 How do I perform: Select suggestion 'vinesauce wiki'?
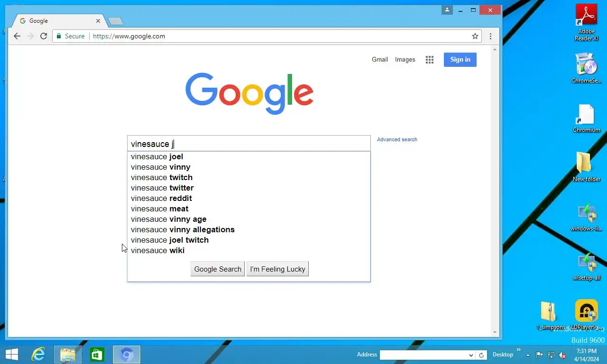tap(248, 250)
